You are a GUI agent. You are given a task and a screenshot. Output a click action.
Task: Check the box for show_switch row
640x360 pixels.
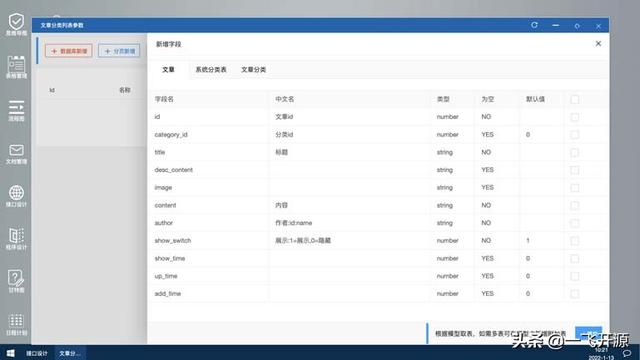tap(575, 241)
